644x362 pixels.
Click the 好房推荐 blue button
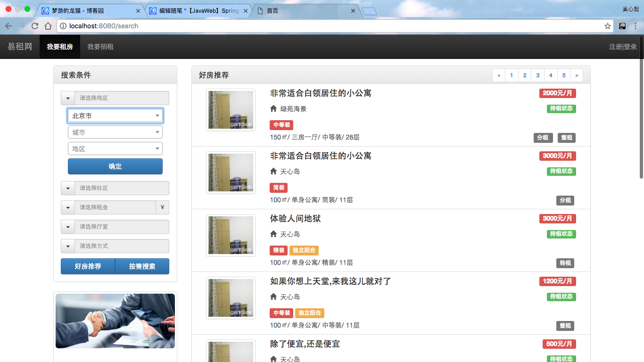(x=88, y=266)
